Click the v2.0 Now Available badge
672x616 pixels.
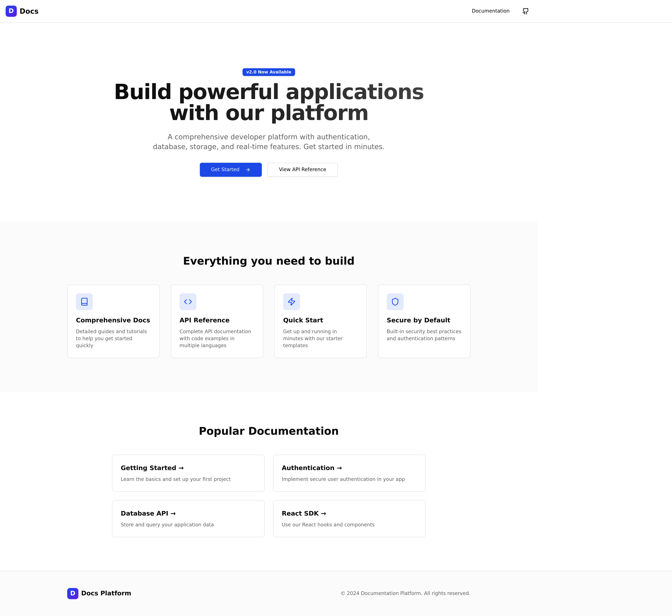pyautogui.click(x=269, y=72)
